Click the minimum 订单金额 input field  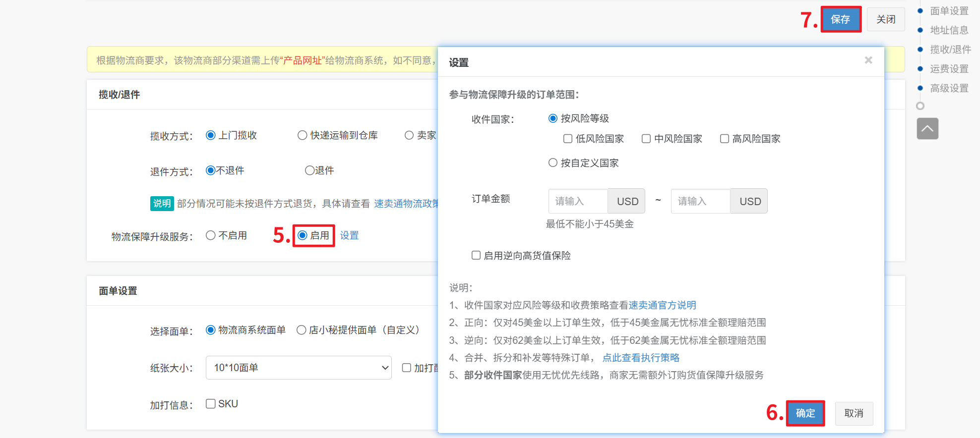click(x=578, y=201)
